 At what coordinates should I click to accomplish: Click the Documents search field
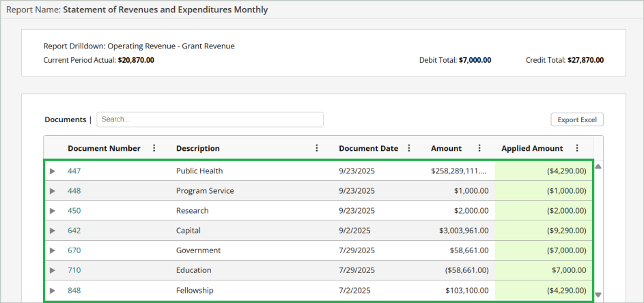click(210, 119)
